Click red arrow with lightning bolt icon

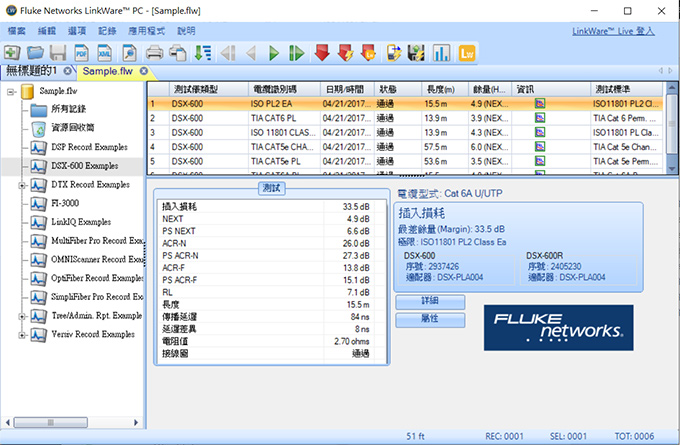[x=346, y=53]
